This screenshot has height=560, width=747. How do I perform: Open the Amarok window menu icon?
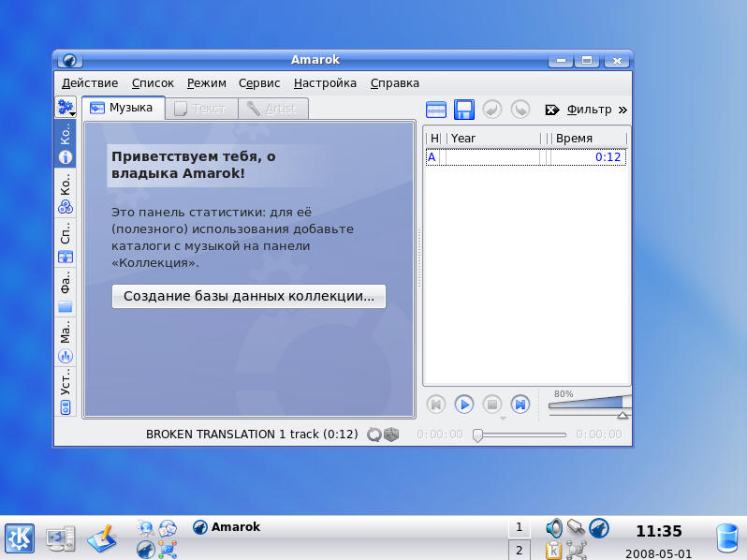[70, 60]
